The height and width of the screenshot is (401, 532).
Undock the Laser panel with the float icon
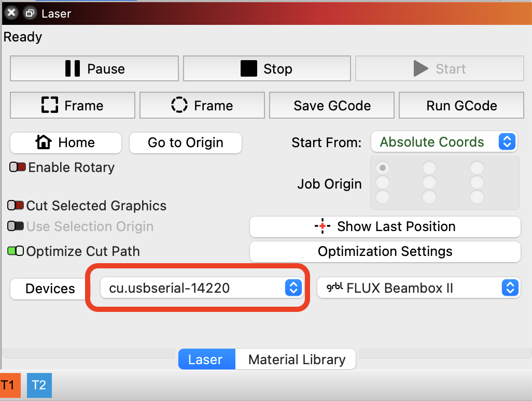pyautogui.click(x=30, y=13)
